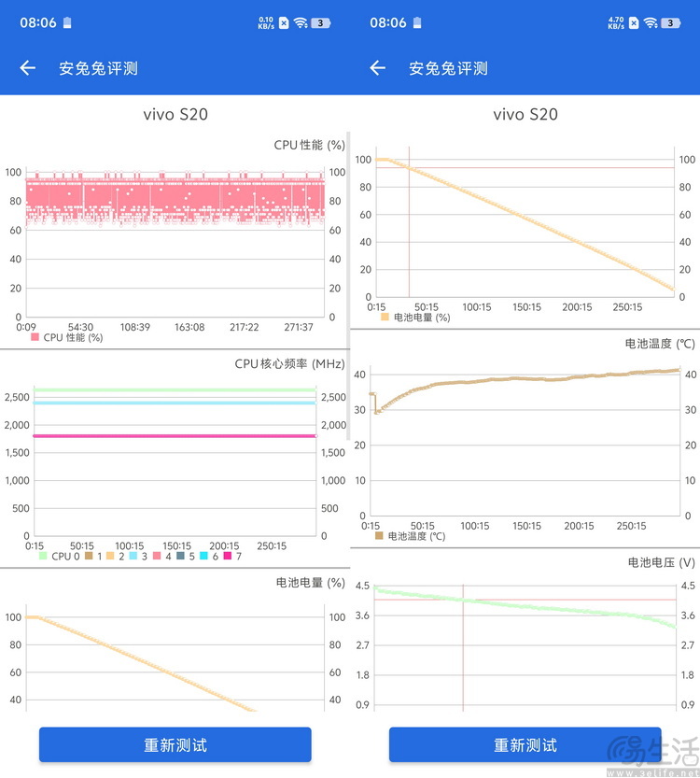
Task: Tap the brown battery temperature curve
Action: point(525,379)
